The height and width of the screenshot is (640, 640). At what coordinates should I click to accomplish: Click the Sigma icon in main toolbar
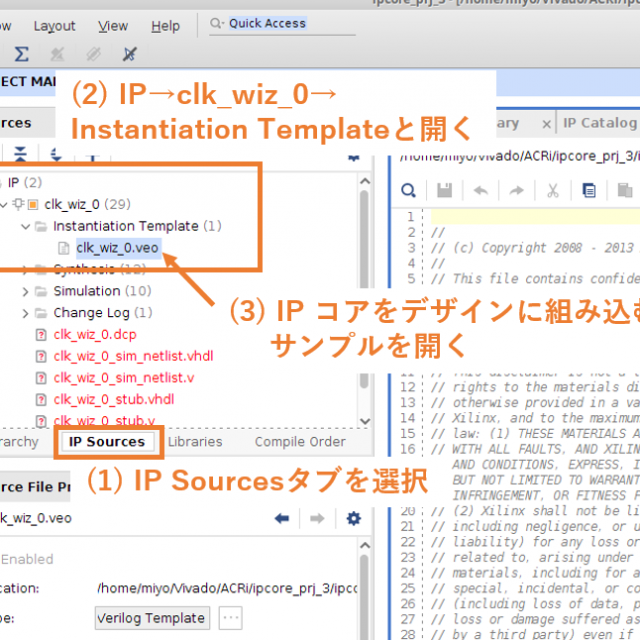pos(22,53)
